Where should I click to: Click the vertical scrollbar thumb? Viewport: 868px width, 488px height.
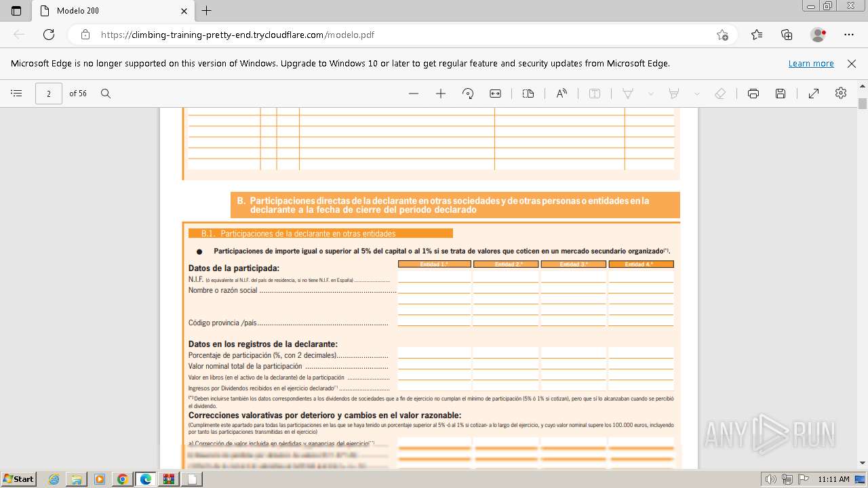click(863, 104)
